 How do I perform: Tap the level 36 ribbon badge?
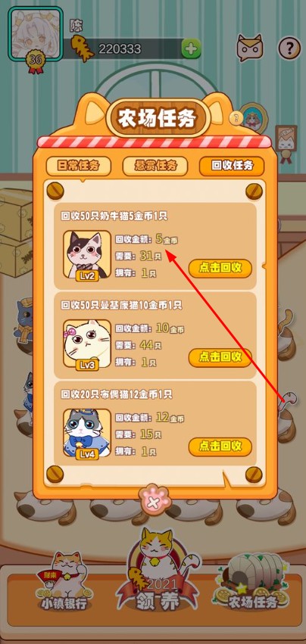pos(36,61)
